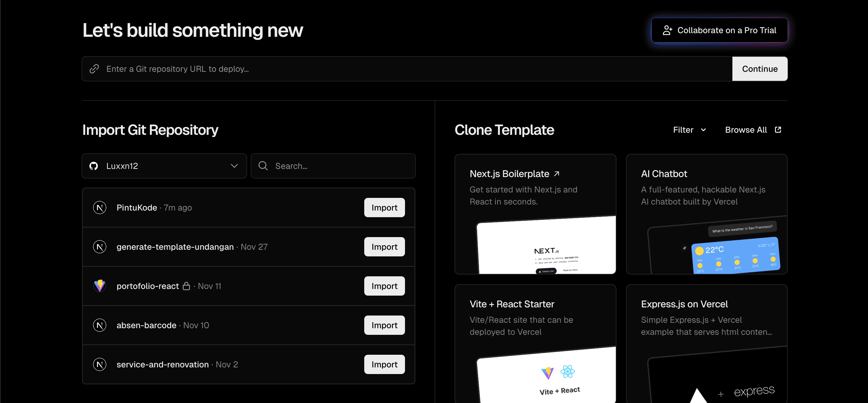Import the generate-template-undangan repository

[384, 247]
